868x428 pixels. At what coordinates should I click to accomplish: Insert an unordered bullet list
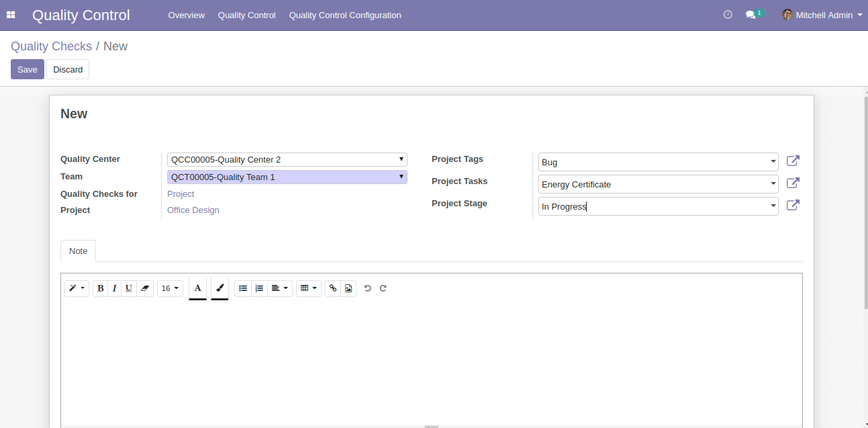pyautogui.click(x=243, y=288)
